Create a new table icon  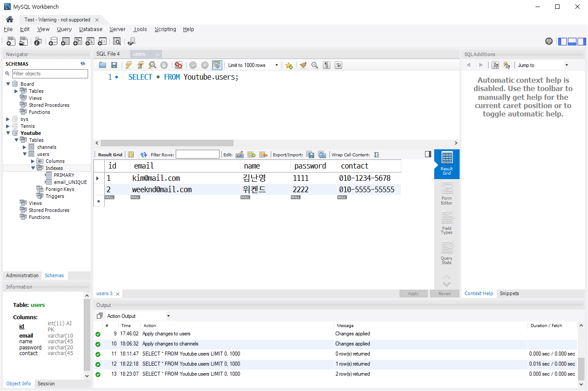(x=65, y=41)
